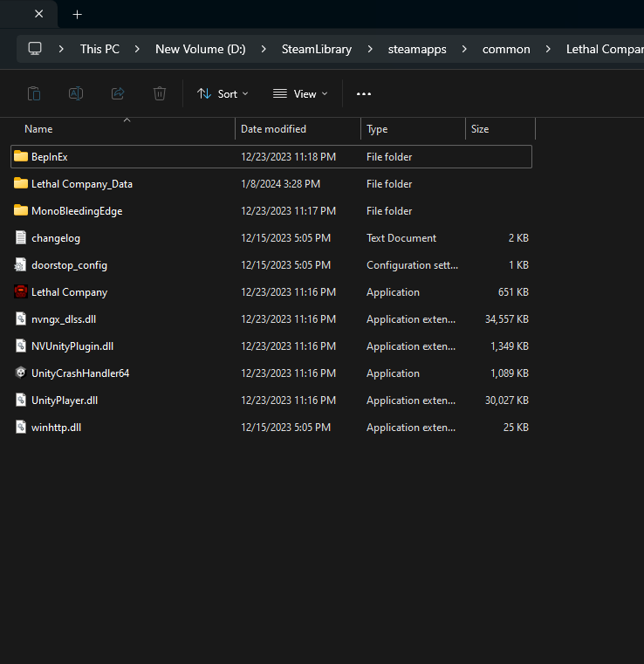Click the 1/8/2024 3:28 PM date

(x=280, y=184)
